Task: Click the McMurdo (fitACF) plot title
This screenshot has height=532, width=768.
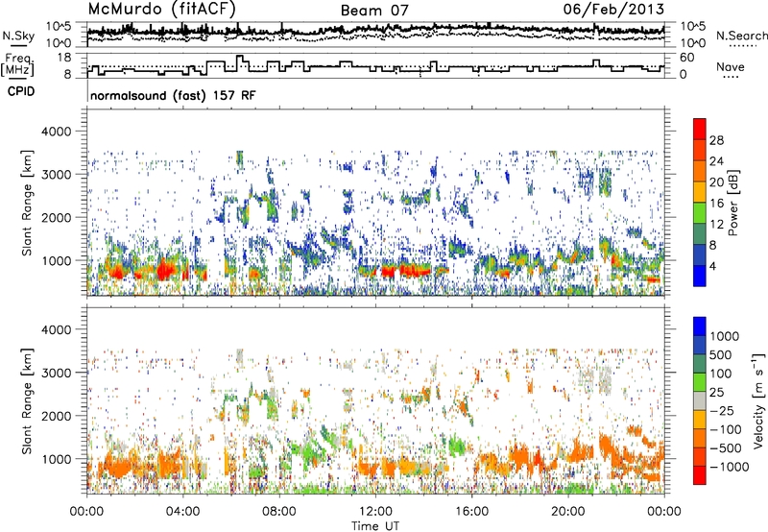Action: click(x=162, y=9)
